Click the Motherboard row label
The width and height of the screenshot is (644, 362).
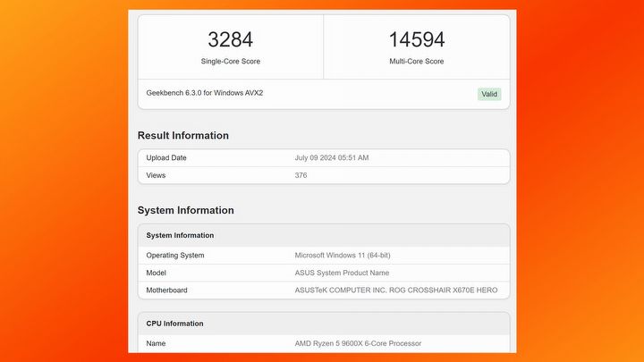click(166, 290)
